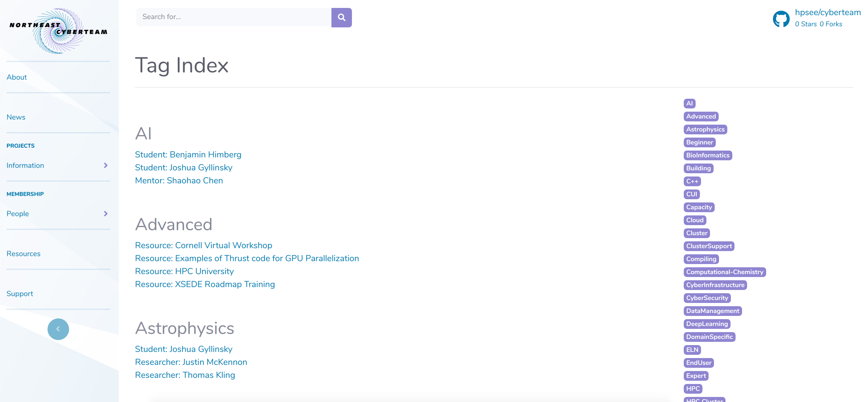Select the Building tag badge

click(x=699, y=168)
